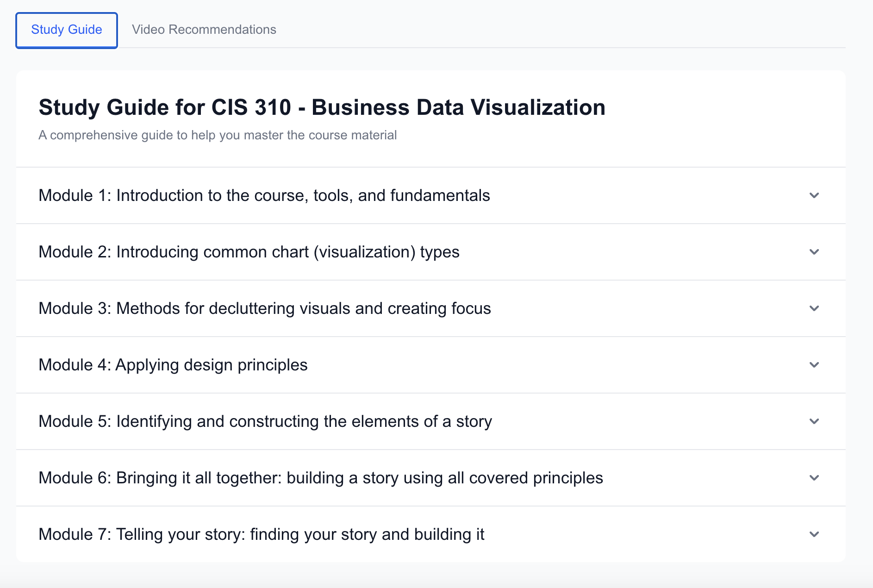The width and height of the screenshot is (873, 588).
Task: Toggle the Module 5 chevron icon
Action: point(814,421)
